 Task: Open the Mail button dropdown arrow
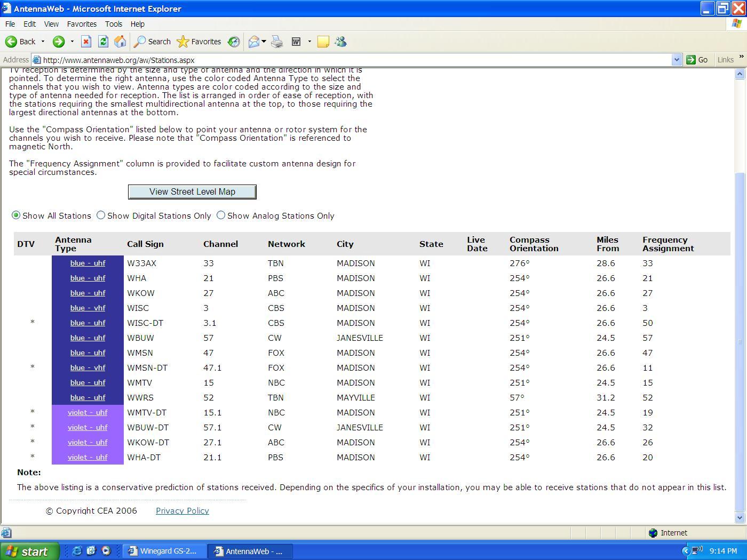click(x=264, y=42)
